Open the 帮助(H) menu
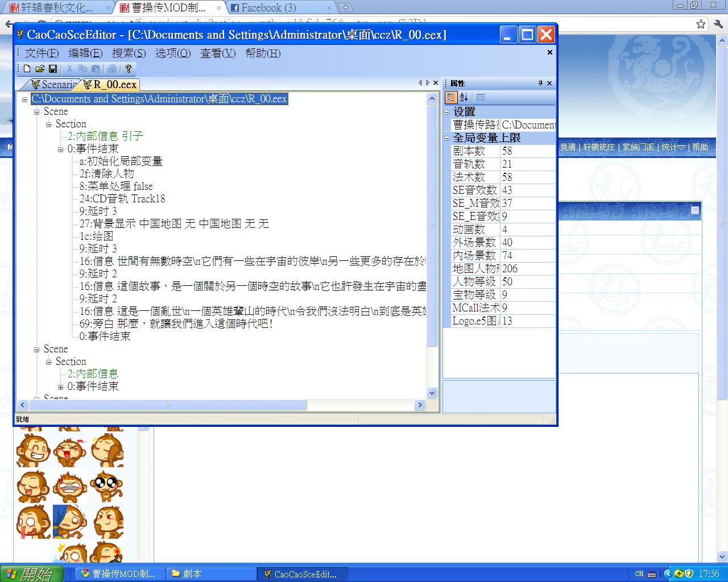Image resolution: width=728 pixels, height=582 pixels. pyautogui.click(x=263, y=53)
